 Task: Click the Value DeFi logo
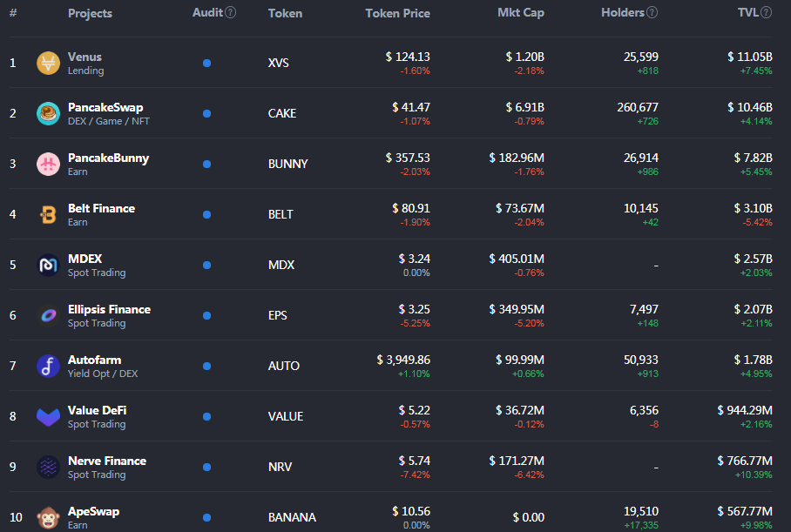click(x=49, y=416)
